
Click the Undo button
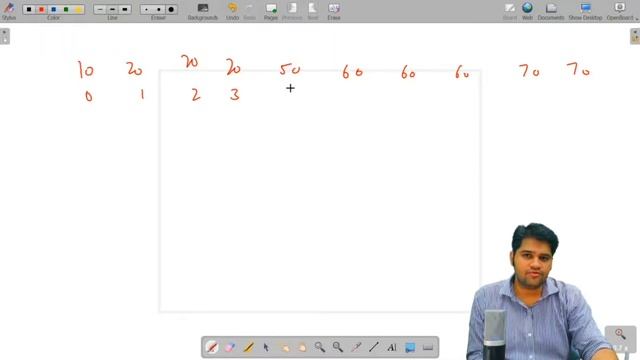[x=232, y=11]
